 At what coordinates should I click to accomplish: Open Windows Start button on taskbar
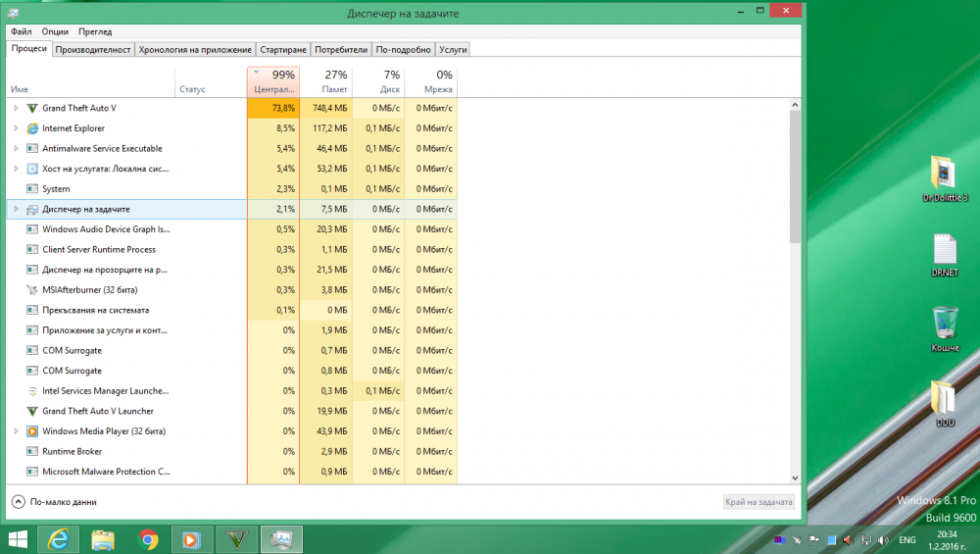18,539
